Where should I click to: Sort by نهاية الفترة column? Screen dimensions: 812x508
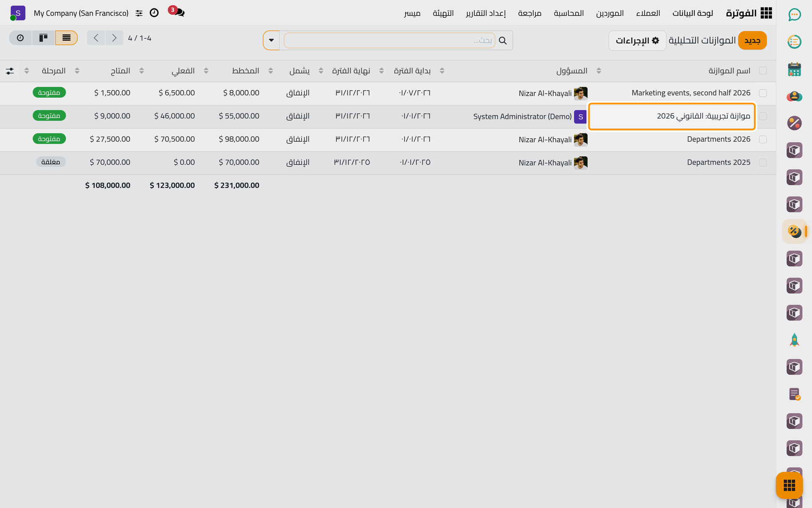351,71
